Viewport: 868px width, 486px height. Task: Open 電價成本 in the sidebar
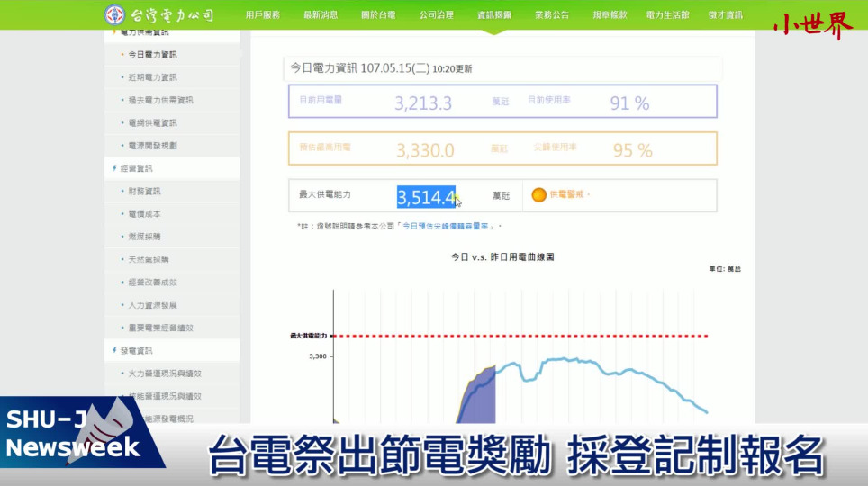click(144, 214)
